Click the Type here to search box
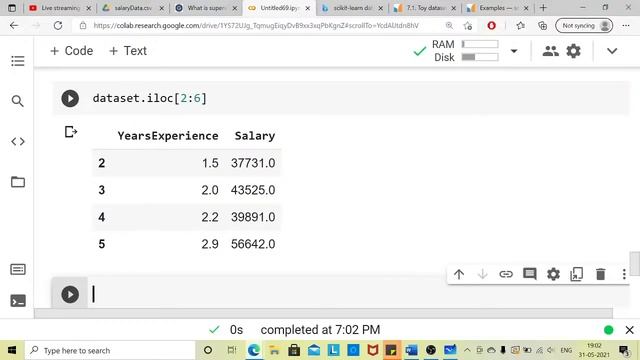 tap(111, 350)
